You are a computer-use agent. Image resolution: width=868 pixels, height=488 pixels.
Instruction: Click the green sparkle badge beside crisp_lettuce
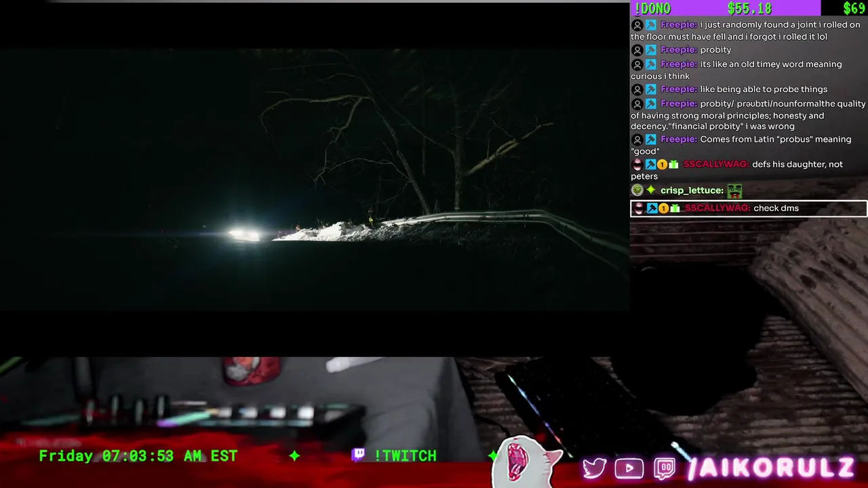(x=651, y=190)
